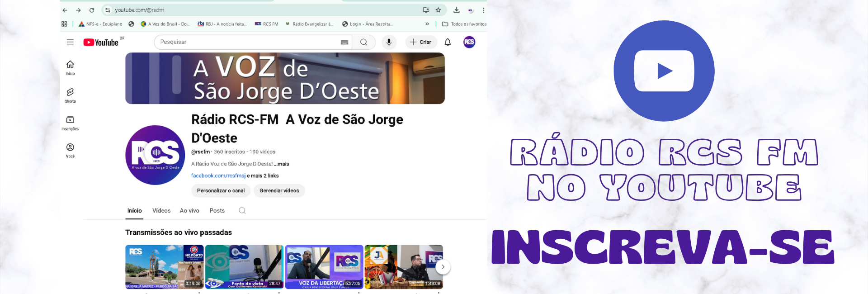Open the notifications bell
This screenshot has height=294, width=868.
click(448, 42)
